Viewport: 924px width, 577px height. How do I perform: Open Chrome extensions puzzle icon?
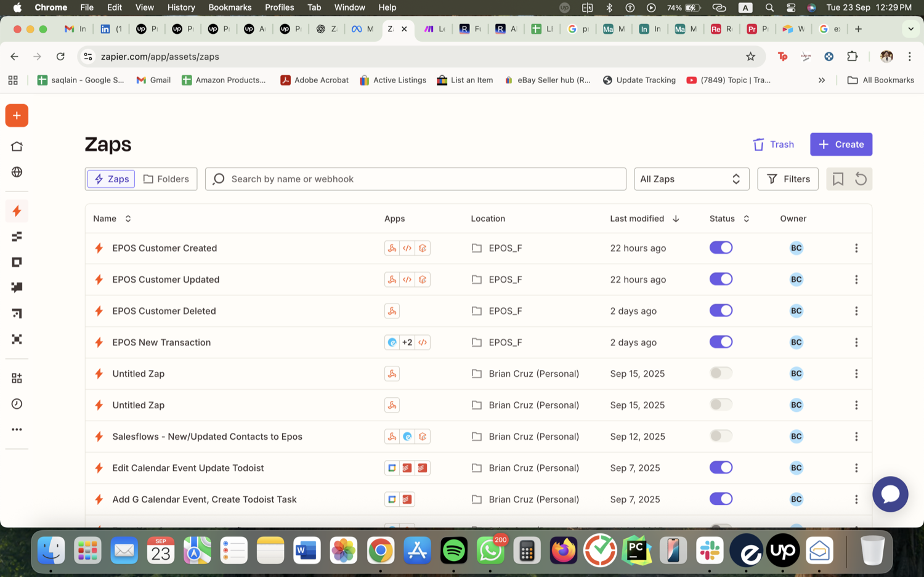click(x=853, y=57)
